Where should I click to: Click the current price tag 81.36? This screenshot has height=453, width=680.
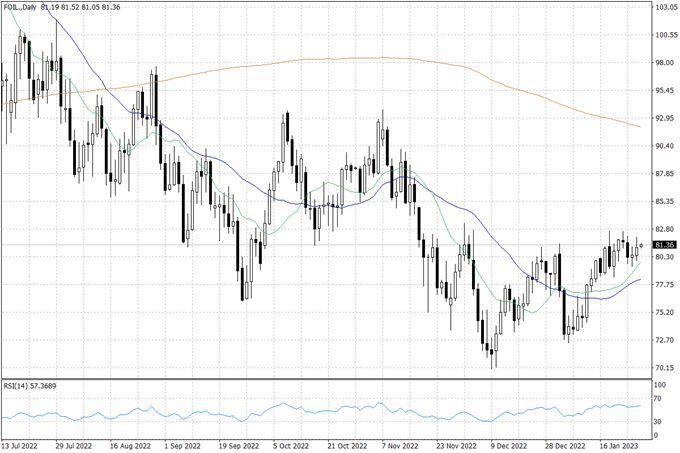(664, 245)
